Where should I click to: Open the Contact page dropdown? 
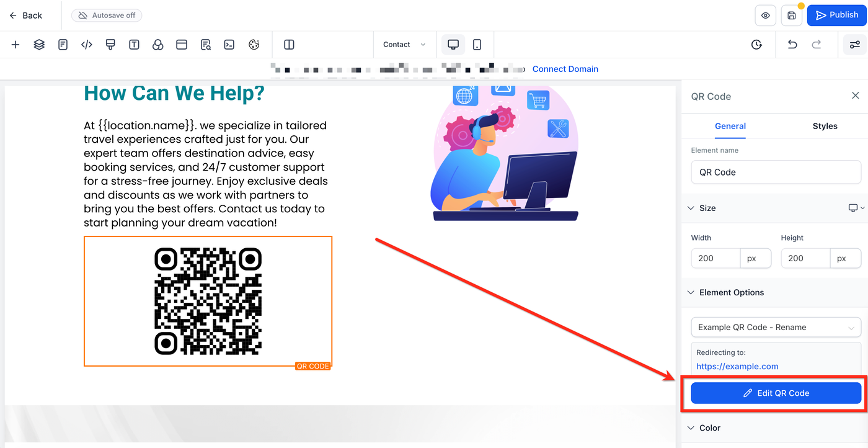404,45
